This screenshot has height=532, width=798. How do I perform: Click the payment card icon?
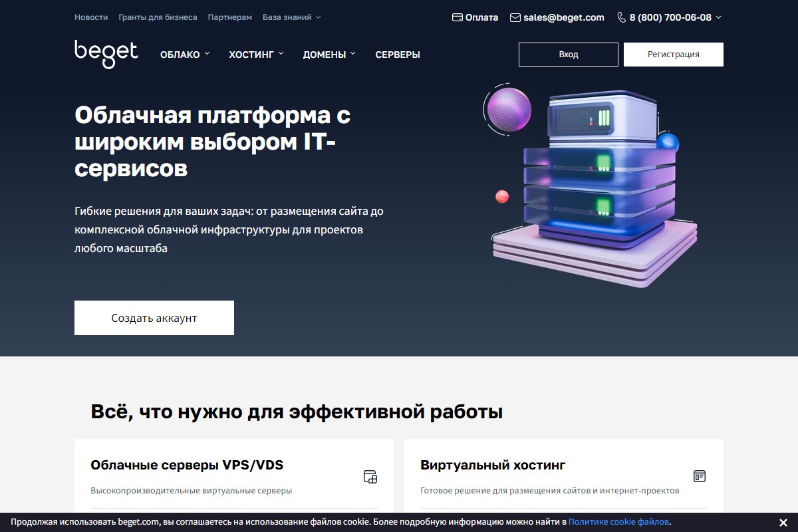click(x=458, y=18)
